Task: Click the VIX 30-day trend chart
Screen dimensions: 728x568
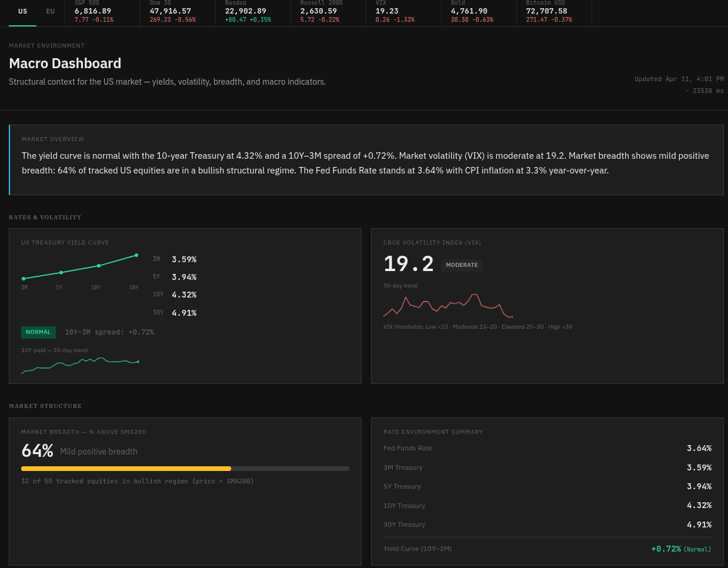Action: pos(448,306)
